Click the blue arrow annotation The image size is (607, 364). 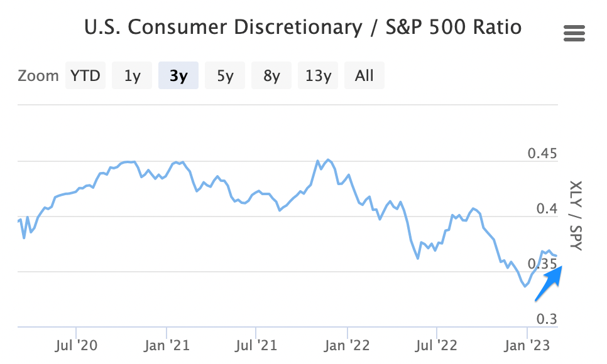pyautogui.click(x=549, y=283)
